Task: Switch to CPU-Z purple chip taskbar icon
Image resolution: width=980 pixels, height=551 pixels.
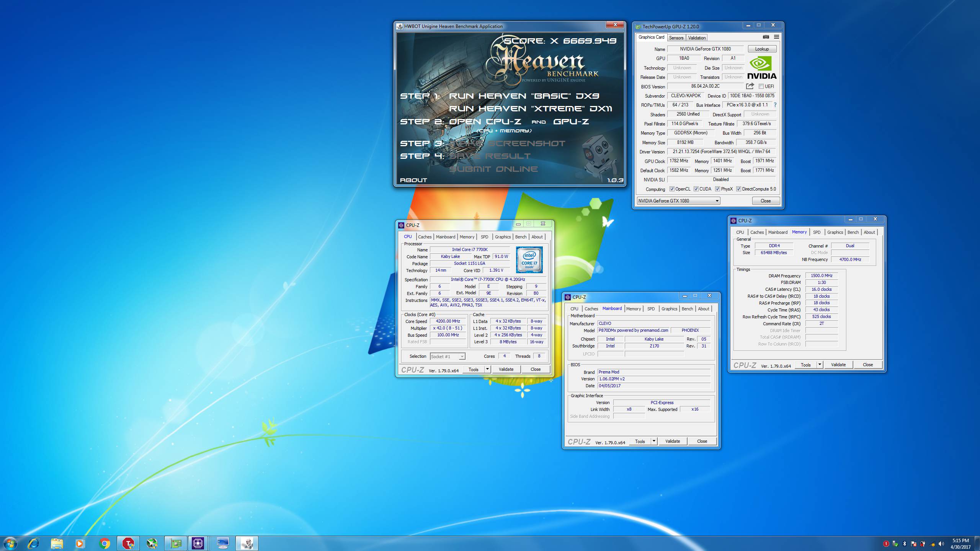Action: pos(198,543)
